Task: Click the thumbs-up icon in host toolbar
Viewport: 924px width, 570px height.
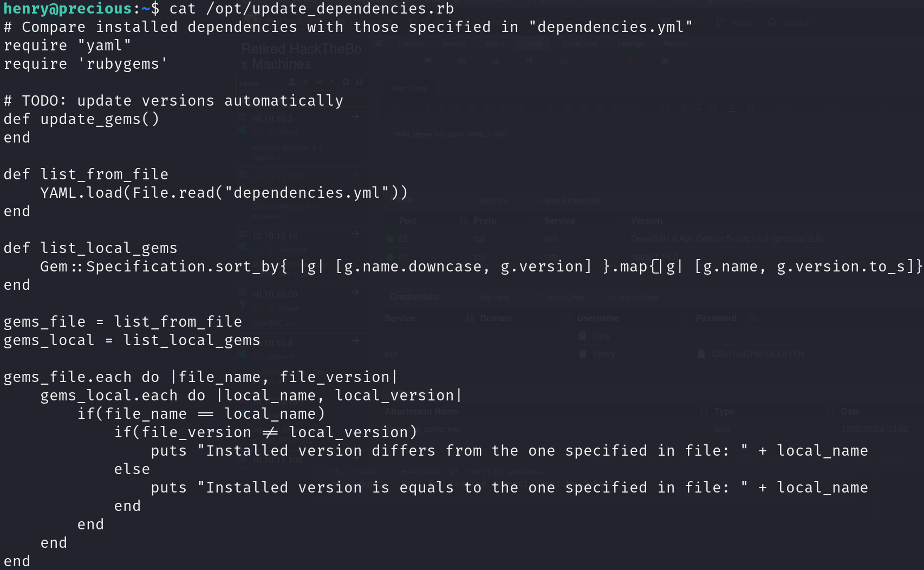Action: pyautogui.click(x=496, y=62)
